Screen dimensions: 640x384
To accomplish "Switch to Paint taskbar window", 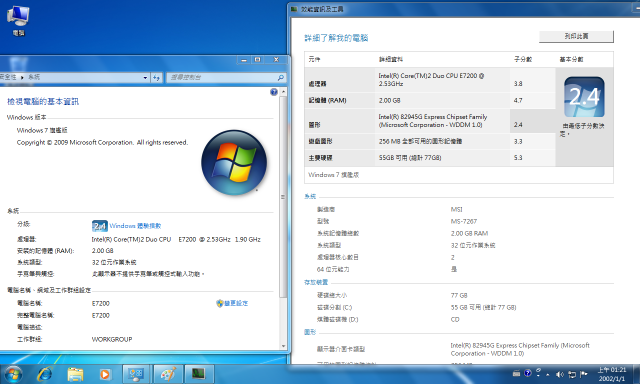I will click(168, 374).
